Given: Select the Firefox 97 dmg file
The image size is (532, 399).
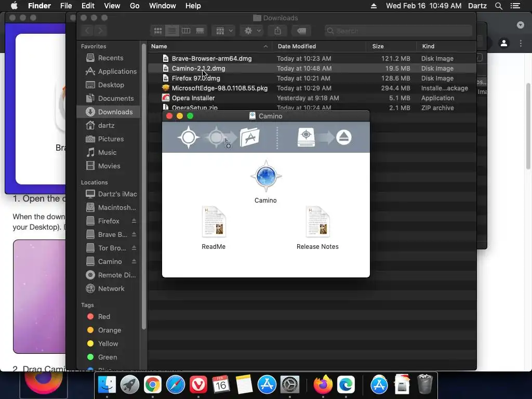Looking at the screenshot, I should coord(312,78).
